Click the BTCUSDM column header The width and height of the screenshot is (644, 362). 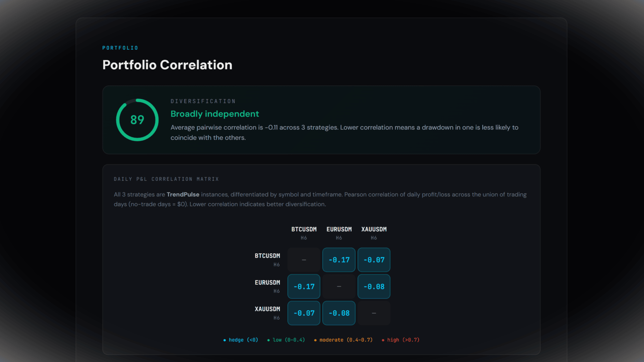click(x=304, y=233)
